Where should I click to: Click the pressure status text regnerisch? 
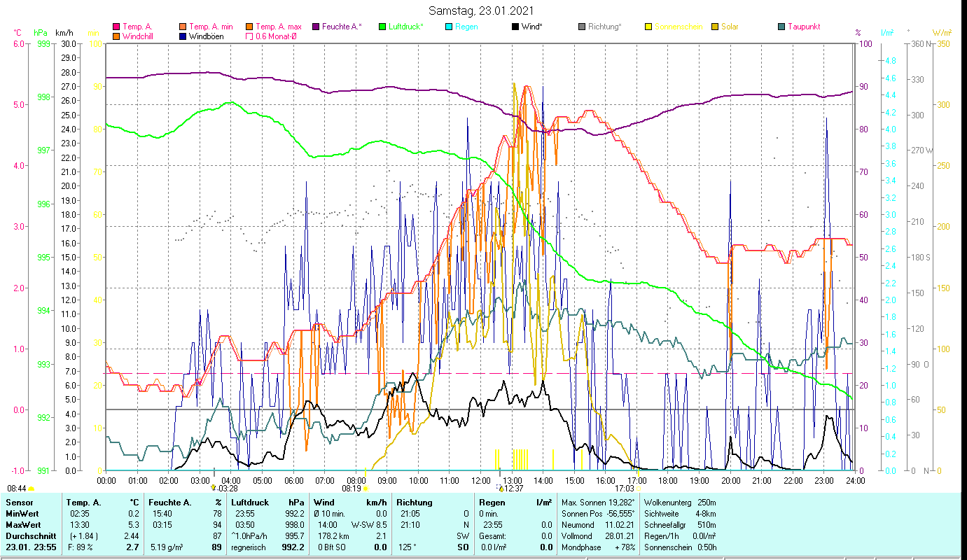pos(249,547)
